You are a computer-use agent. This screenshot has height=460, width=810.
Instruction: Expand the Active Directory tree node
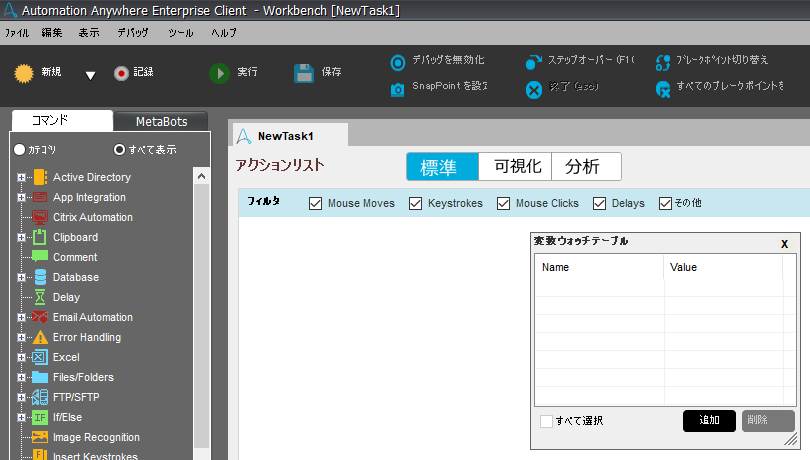[x=21, y=177]
